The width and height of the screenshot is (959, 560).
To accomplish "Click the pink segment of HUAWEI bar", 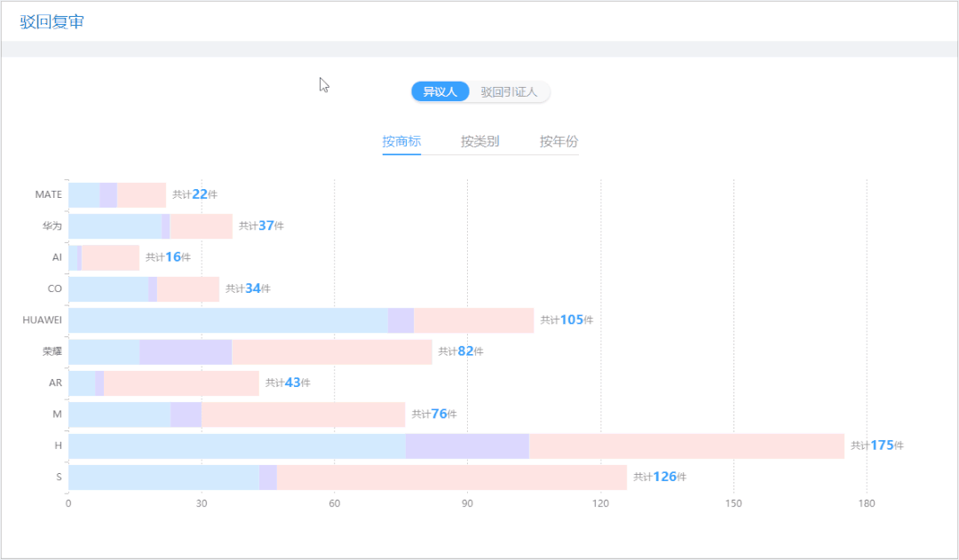I will [474, 320].
